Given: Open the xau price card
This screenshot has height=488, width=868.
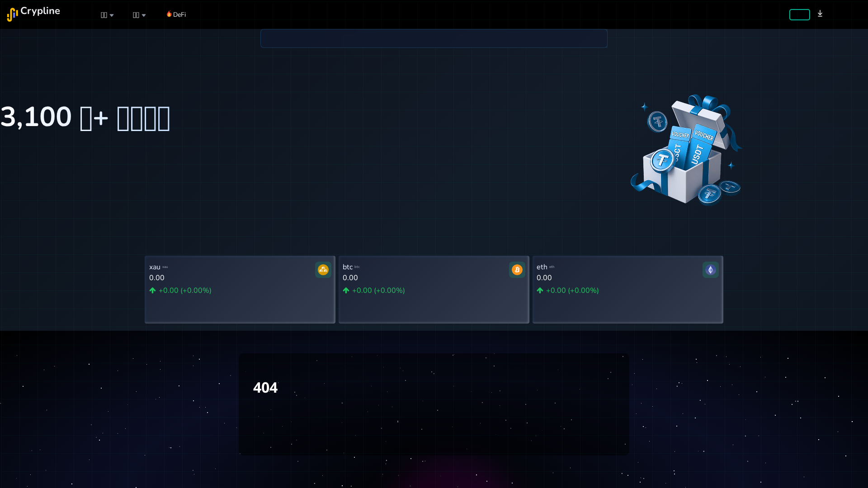Looking at the screenshot, I should pyautogui.click(x=240, y=290).
